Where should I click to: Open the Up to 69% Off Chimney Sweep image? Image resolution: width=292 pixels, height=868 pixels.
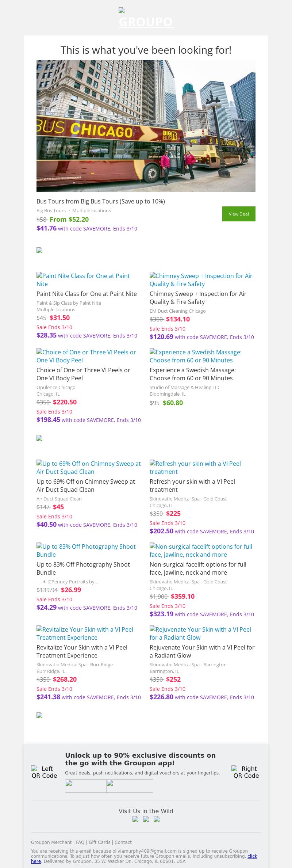[88, 468]
